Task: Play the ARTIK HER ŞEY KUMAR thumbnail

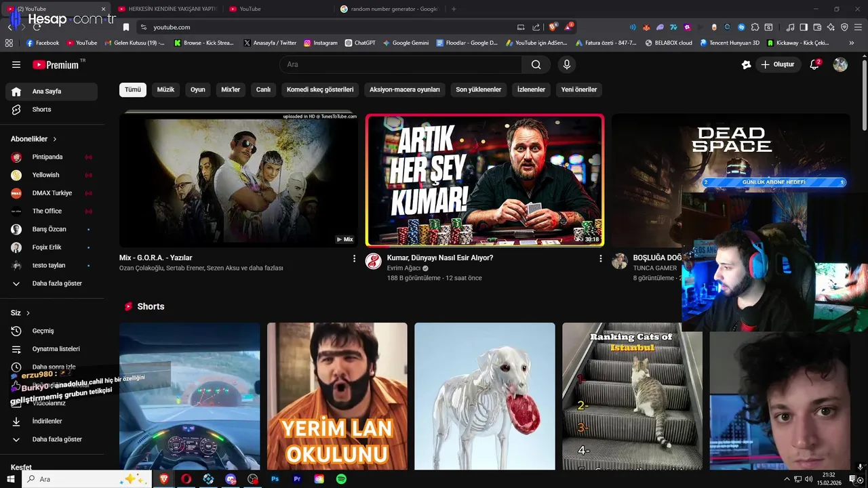Action: tap(485, 180)
